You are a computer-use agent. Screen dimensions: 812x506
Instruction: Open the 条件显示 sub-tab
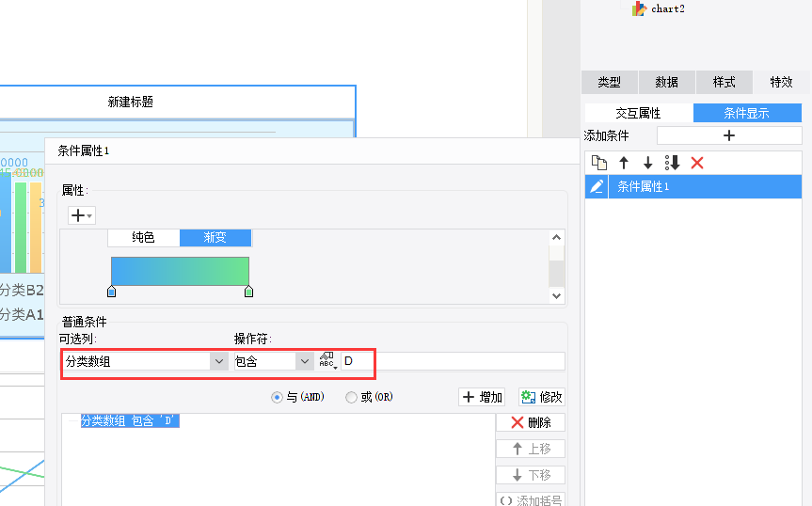[x=747, y=113]
